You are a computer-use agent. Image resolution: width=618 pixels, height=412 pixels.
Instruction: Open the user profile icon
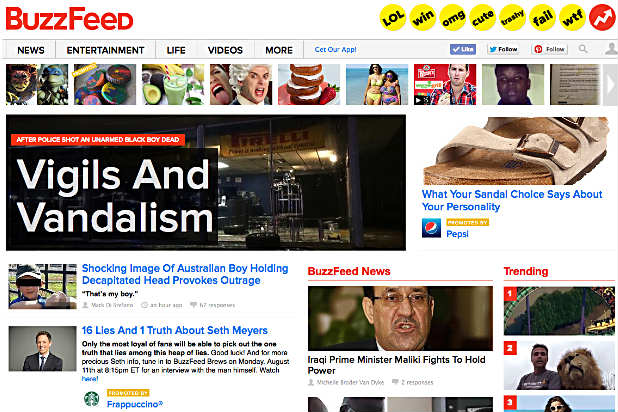pos(611,49)
